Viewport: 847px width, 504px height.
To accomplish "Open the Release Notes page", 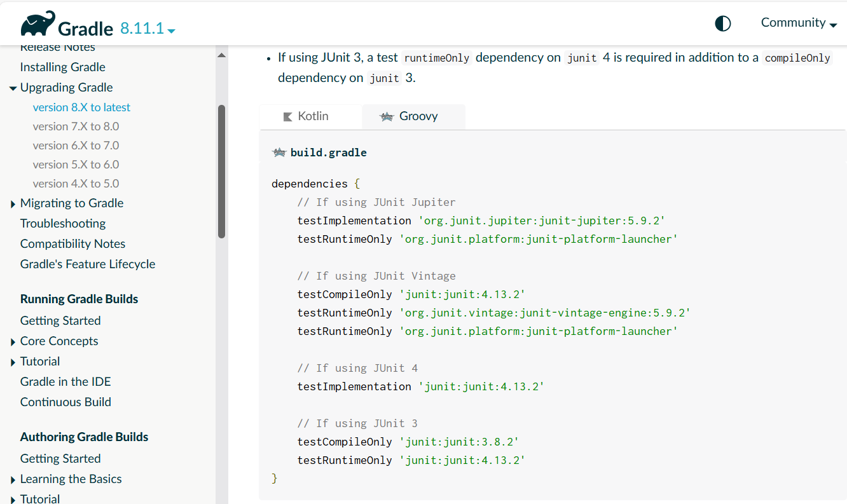I will click(57, 47).
